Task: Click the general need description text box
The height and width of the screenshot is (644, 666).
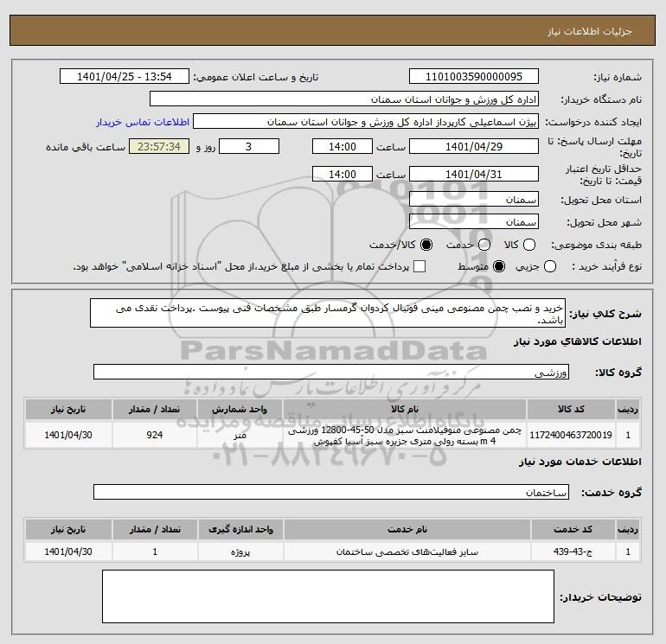Action: coord(328,313)
